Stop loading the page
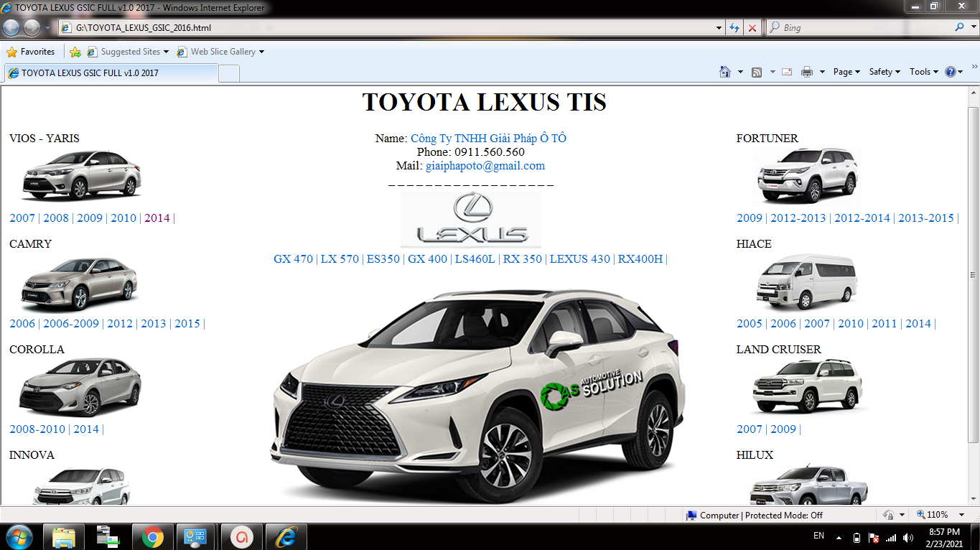Screen dimensions: 980x550 (752, 27)
